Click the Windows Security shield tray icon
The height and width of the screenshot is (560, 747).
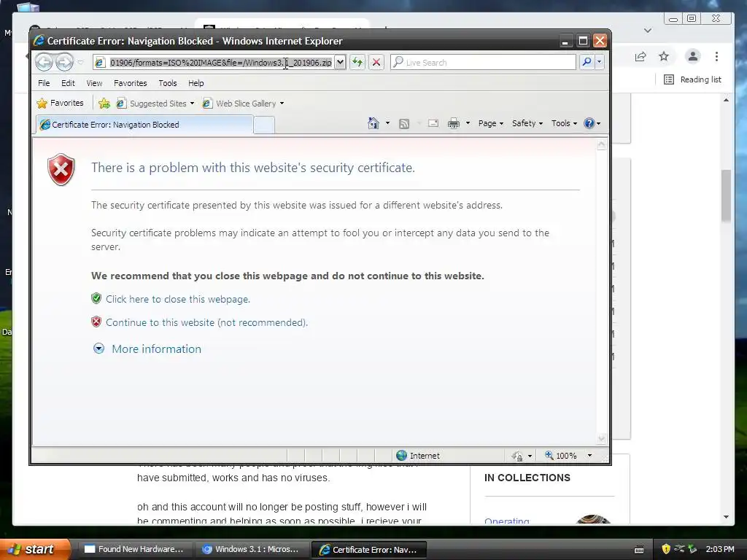666,549
